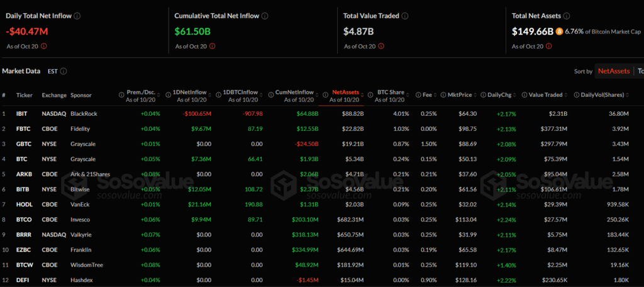Click the BlackRock sponsor name

pos(85,114)
